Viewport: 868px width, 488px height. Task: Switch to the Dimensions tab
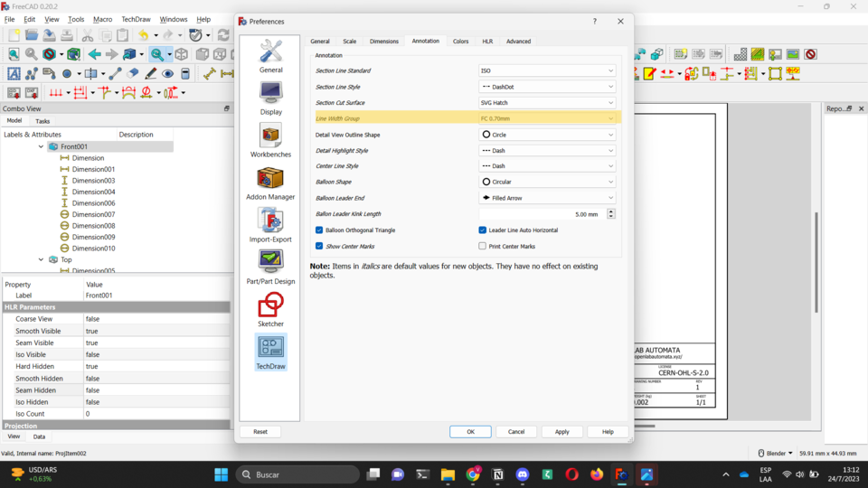(x=384, y=42)
